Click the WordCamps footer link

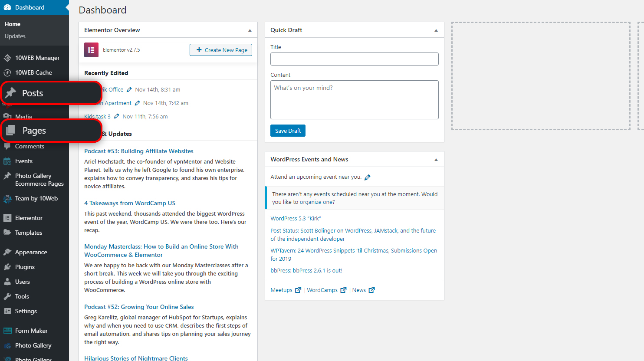click(322, 290)
